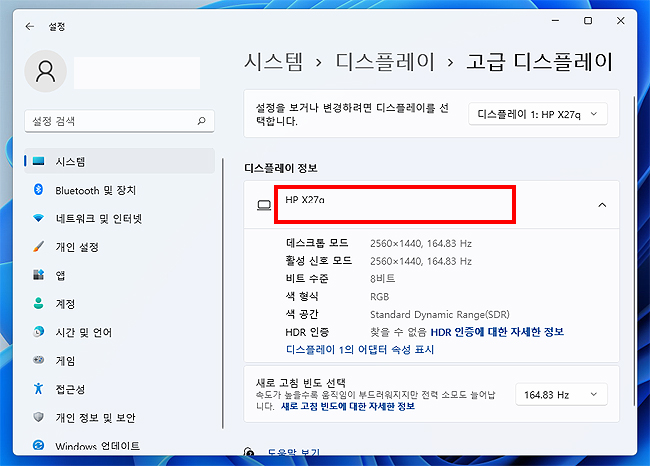Open 개인 정보 및 보안 settings

coord(119,417)
